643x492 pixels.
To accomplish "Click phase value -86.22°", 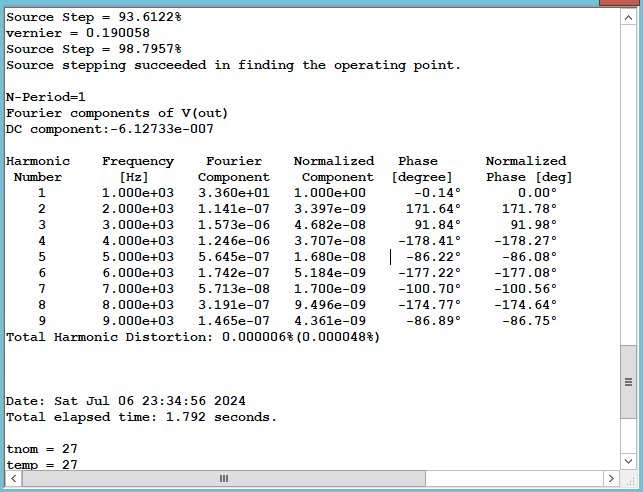I will [433, 257].
